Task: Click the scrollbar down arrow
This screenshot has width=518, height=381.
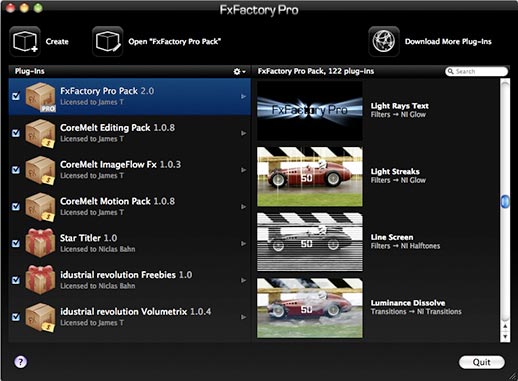Action: (x=505, y=337)
